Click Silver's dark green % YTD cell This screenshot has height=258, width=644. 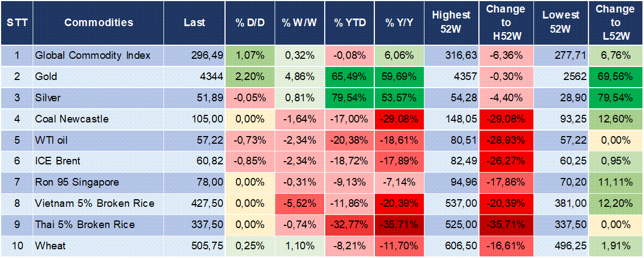[x=350, y=98]
